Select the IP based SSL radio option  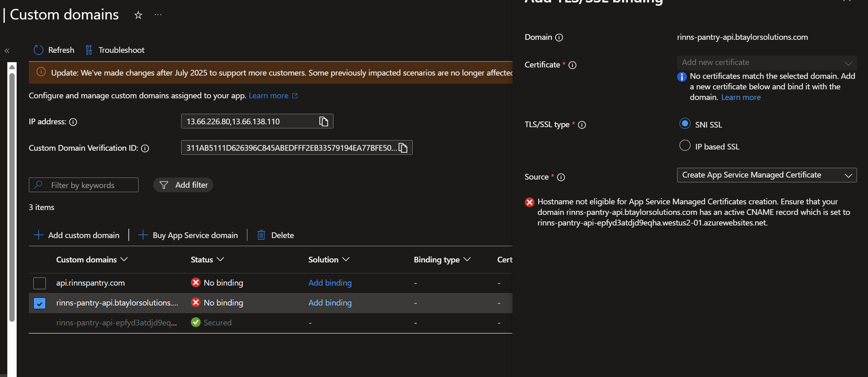(x=685, y=145)
